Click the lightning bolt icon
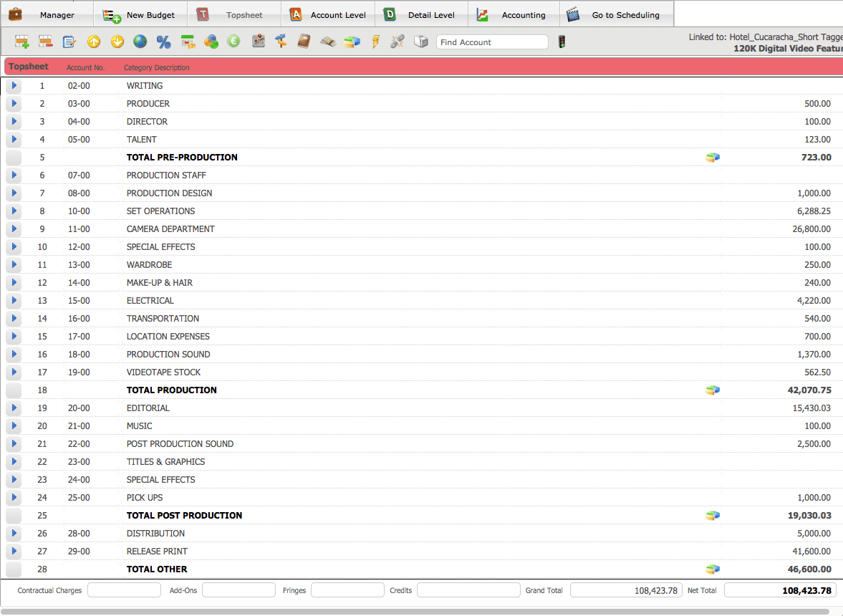 coord(375,42)
